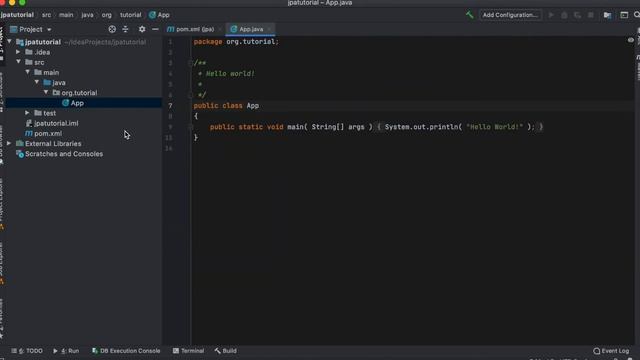
Task: Collapse the main folder
Action: (28, 72)
